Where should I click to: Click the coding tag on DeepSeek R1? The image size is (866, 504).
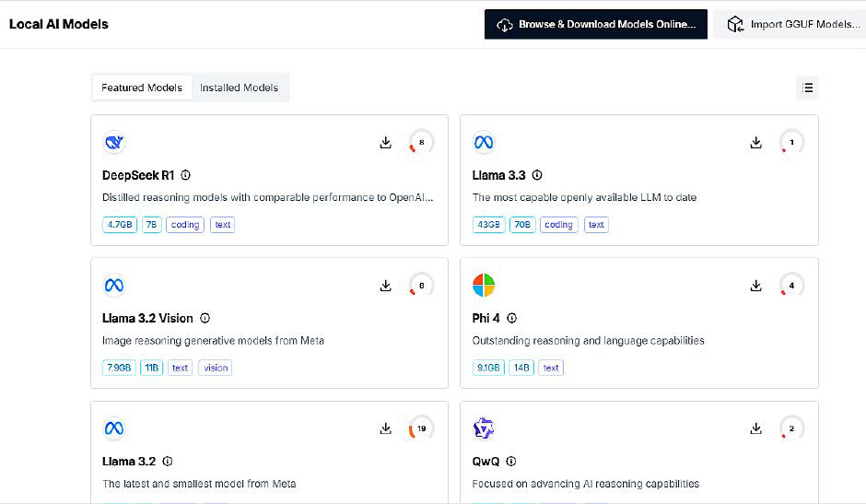point(185,225)
